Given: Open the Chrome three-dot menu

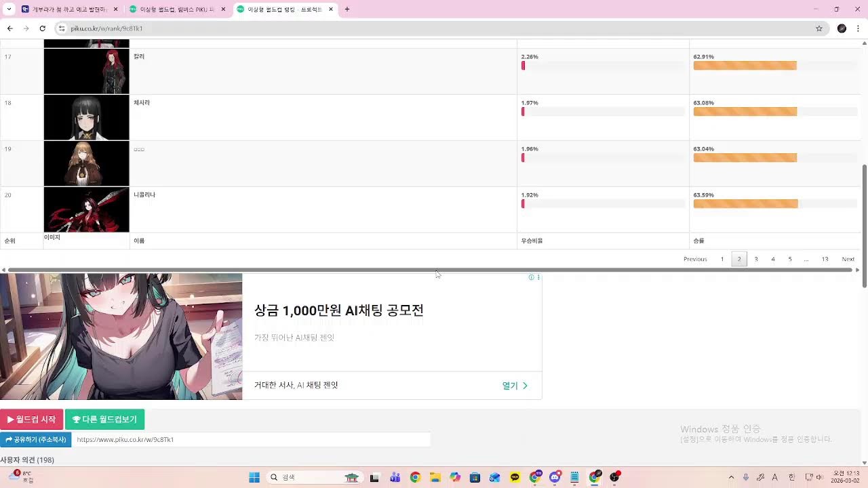Looking at the screenshot, I should point(858,28).
